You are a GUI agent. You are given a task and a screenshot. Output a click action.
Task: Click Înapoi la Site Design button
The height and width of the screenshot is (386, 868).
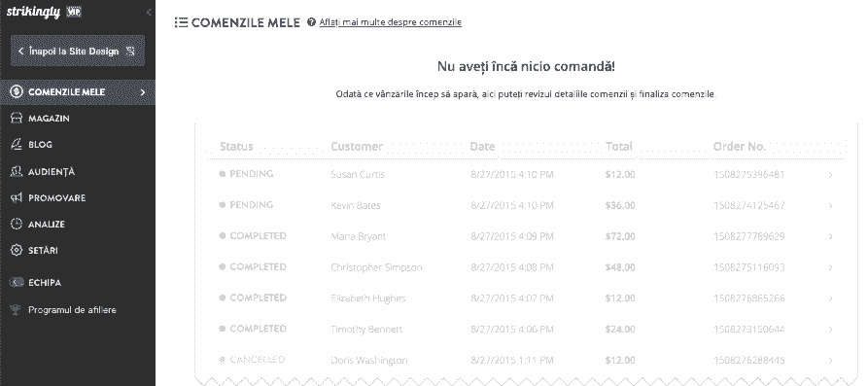78,51
